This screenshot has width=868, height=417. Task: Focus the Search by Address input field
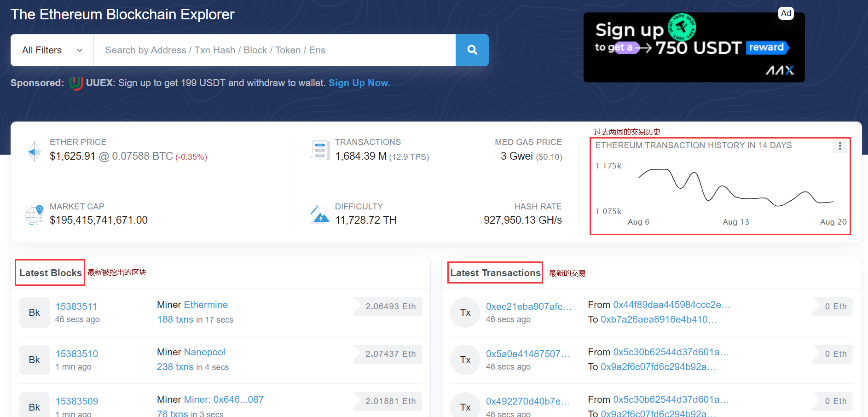click(275, 50)
